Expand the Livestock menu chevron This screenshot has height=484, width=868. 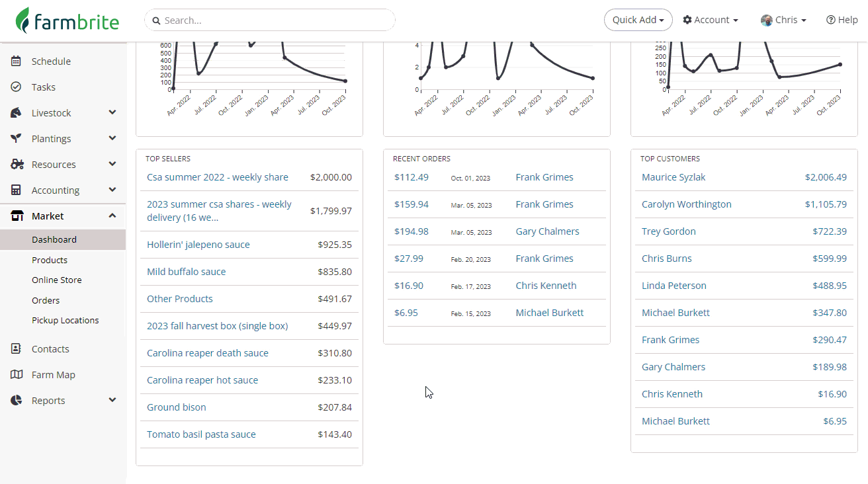pyautogui.click(x=112, y=112)
